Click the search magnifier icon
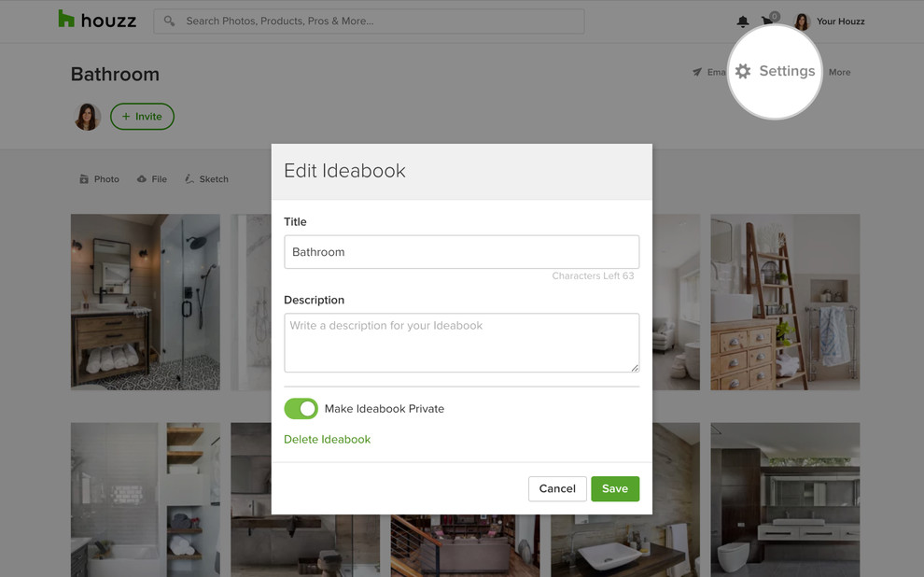This screenshot has height=577, width=924. click(169, 21)
